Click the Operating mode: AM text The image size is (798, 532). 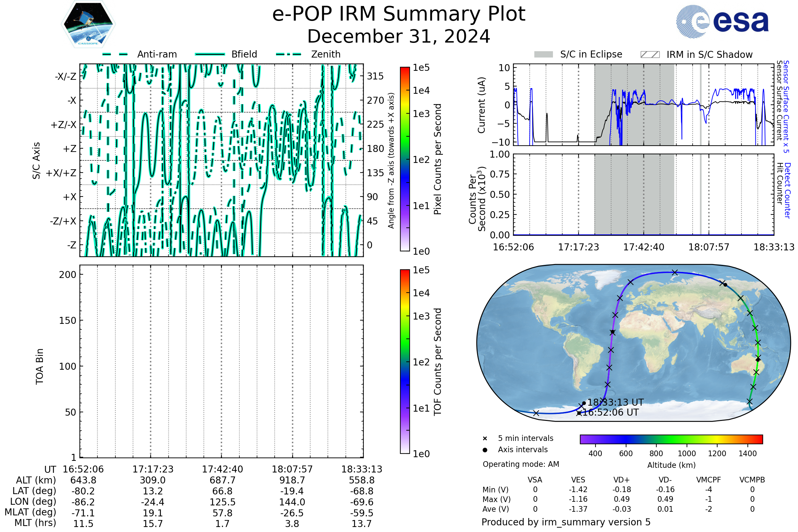pyautogui.click(x=521, y=464)
